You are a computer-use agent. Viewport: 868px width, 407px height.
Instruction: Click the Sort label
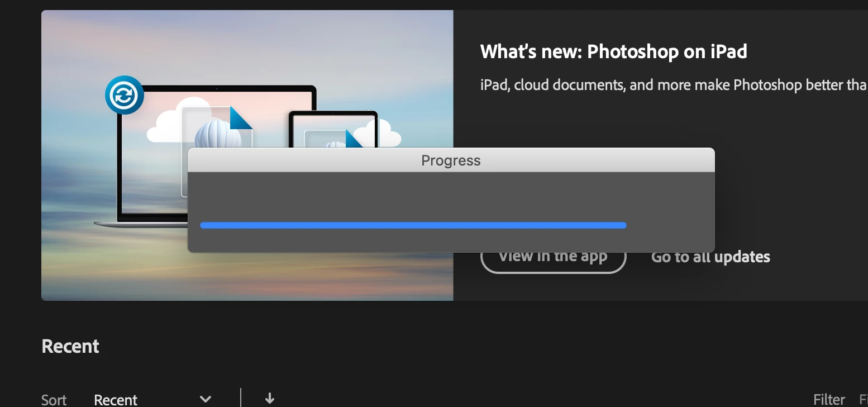pyautogui.click(x=54, y=400)
